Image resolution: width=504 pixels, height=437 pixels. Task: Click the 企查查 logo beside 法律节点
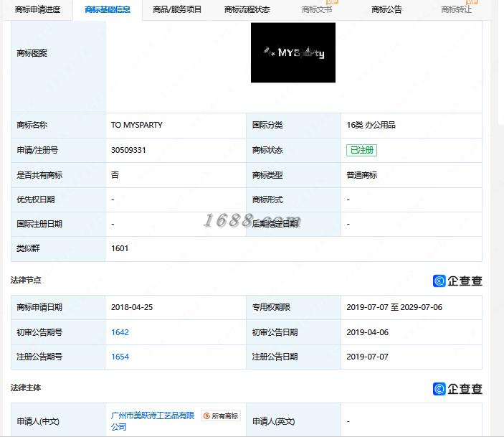tap(457, 281)
